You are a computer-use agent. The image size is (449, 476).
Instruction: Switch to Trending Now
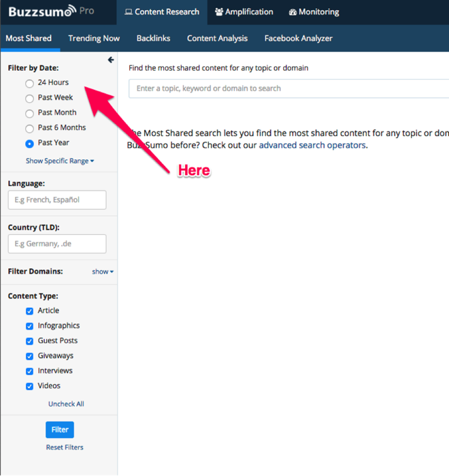(94, 38)
